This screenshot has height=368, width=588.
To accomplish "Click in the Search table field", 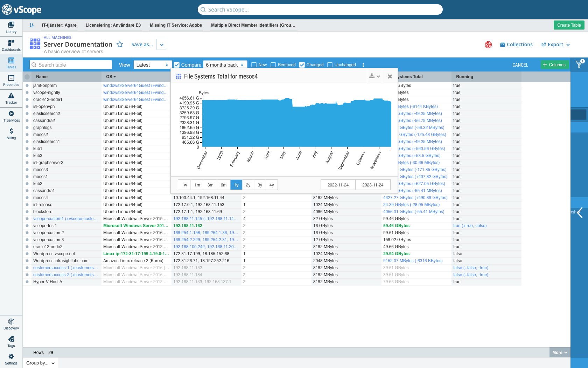I will pyautogui.click(x=71, y=65).
